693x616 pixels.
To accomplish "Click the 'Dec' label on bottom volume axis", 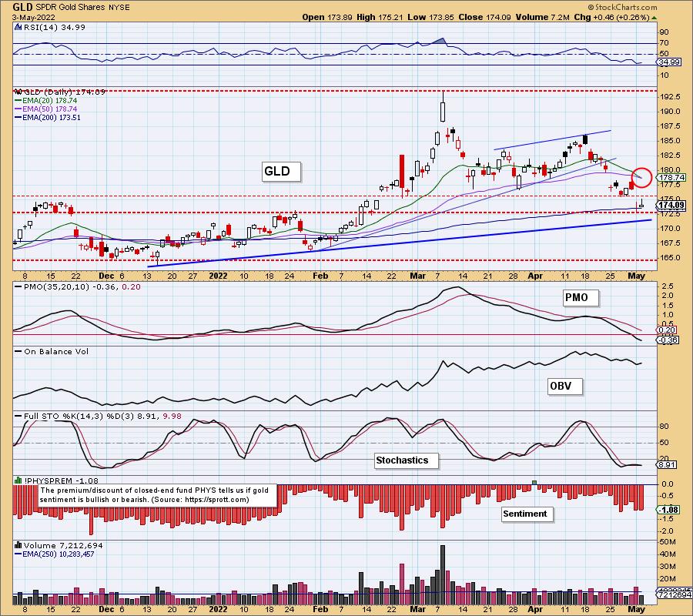I will coord(106,609).
